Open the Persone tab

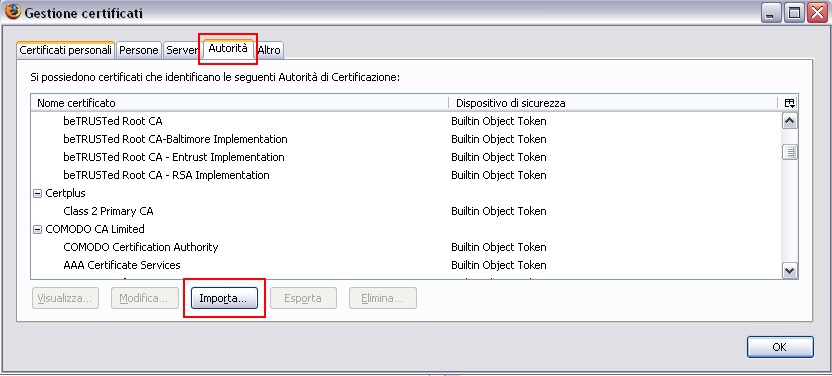(x=138, y=50)
